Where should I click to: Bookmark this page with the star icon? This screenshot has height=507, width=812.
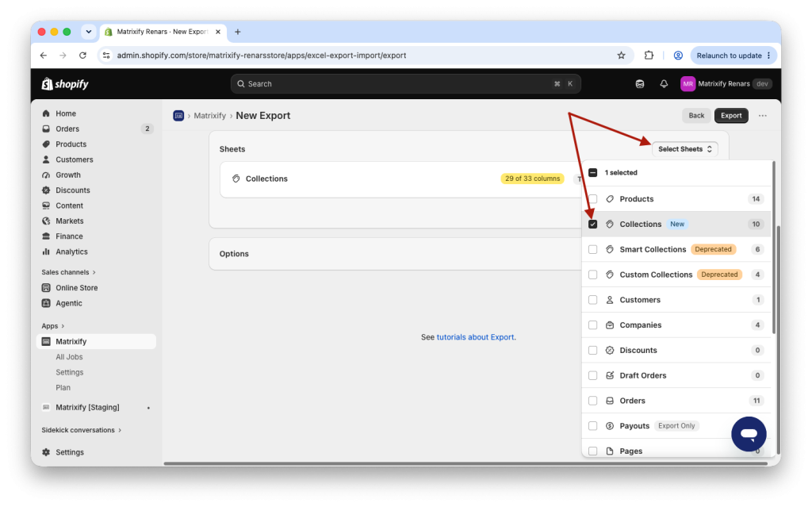[x=621, y=56]
